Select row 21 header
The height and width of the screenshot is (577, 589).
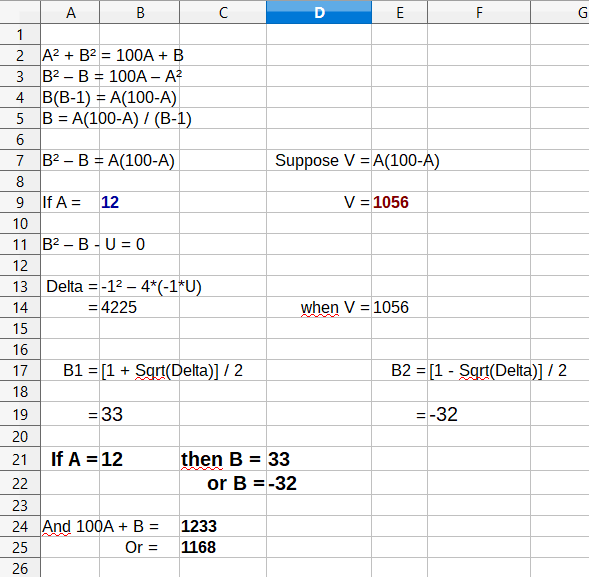(20, 459)
